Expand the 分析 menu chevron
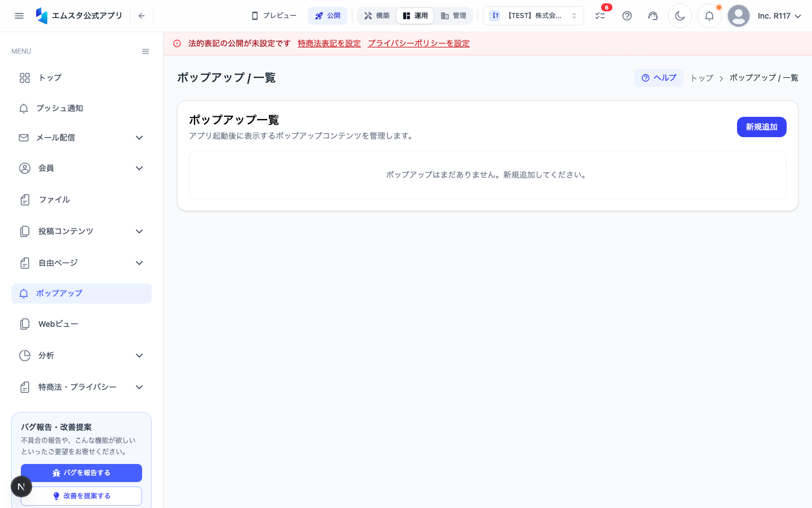812x508 pixels. pyautogui.click(x=139, y=356)
